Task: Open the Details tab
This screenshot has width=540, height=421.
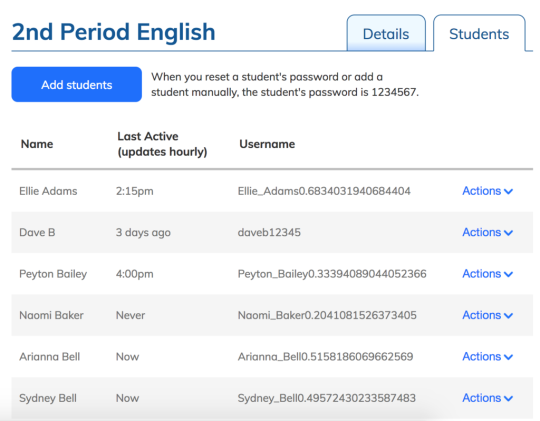Action: [x=386, y=33]
